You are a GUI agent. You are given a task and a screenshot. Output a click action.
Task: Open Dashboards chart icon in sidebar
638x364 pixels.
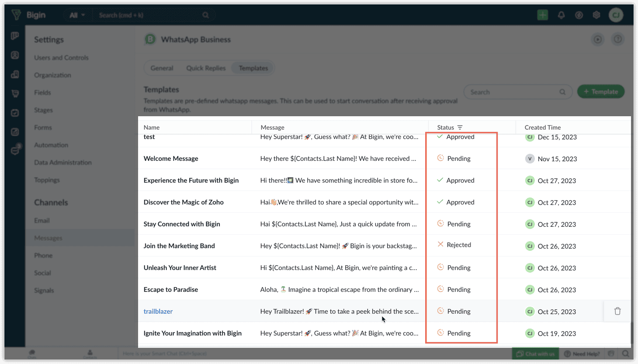tap(15, 132)
